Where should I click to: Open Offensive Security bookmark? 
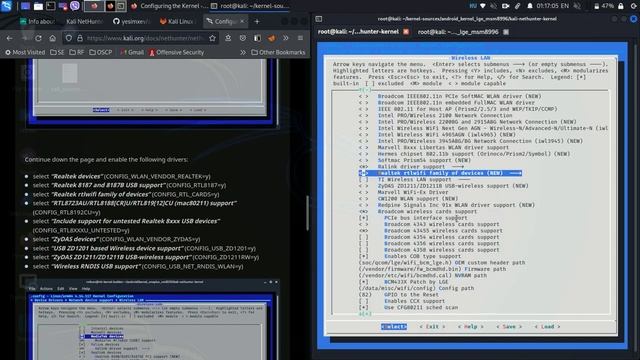[x=176, y=52]
